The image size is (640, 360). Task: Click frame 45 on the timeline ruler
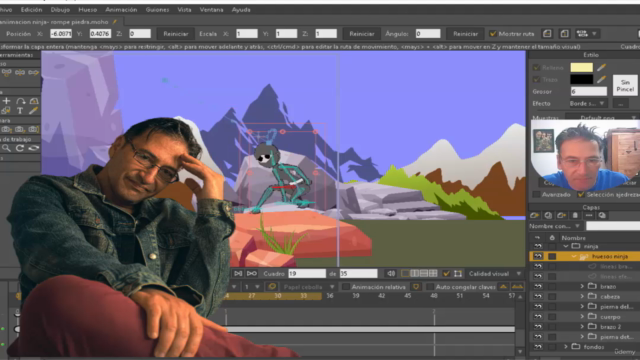tap(407, 296)
